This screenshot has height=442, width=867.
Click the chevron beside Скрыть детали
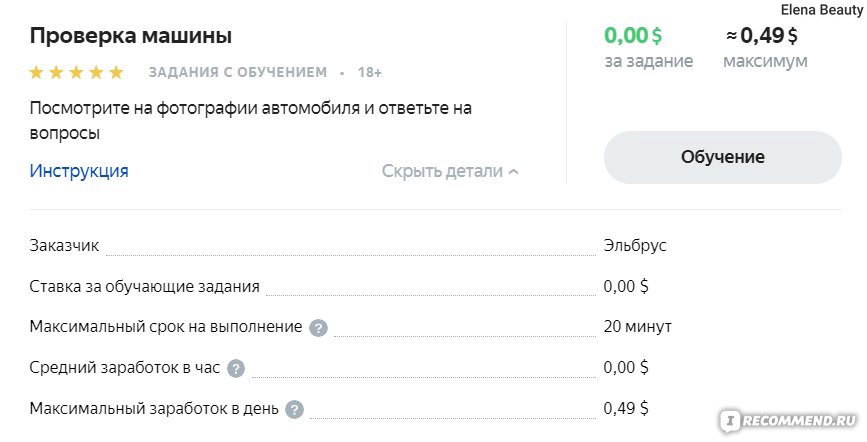[514, 172]
